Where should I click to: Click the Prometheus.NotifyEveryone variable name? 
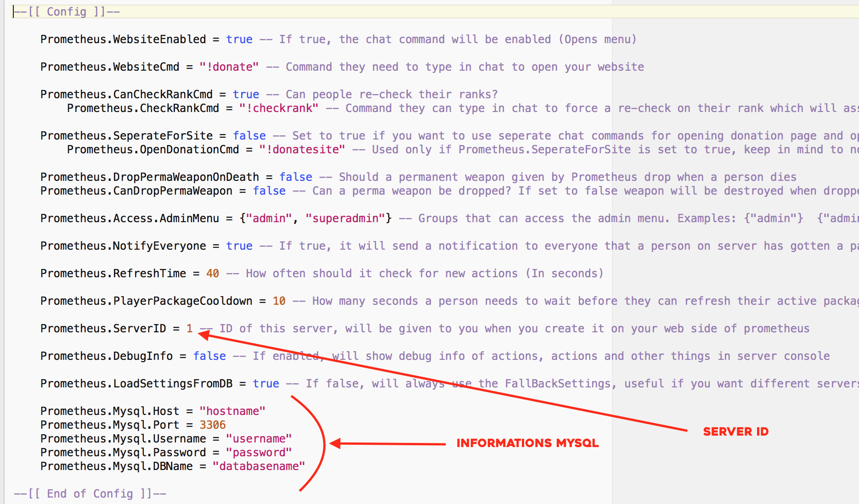coord(123,246)
